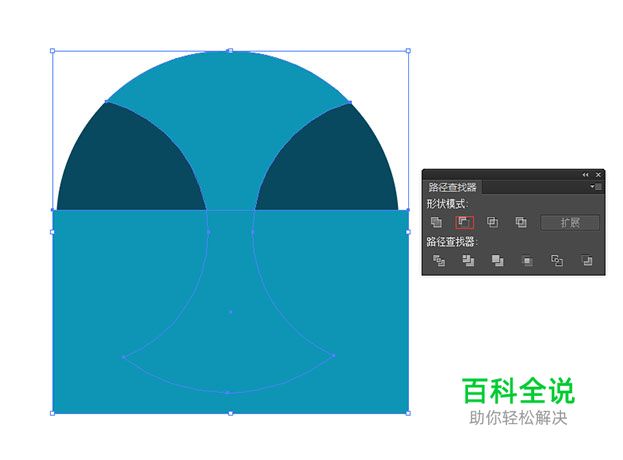Select the 路径查找器 panel tab
The width and height of the screenshot is (623, 460).
453,187
